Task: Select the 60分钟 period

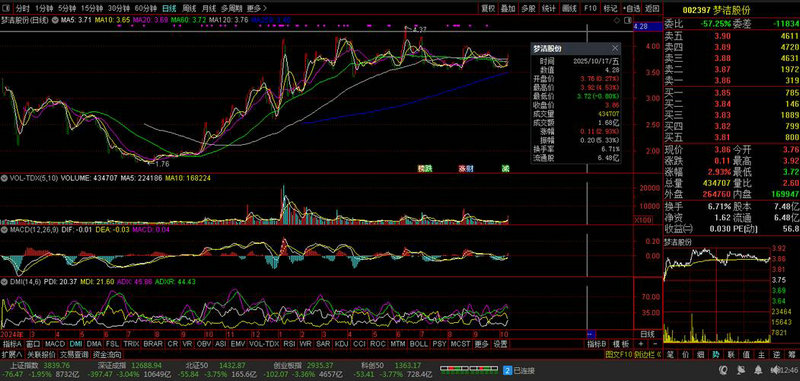Action: (x=146, y=8)
